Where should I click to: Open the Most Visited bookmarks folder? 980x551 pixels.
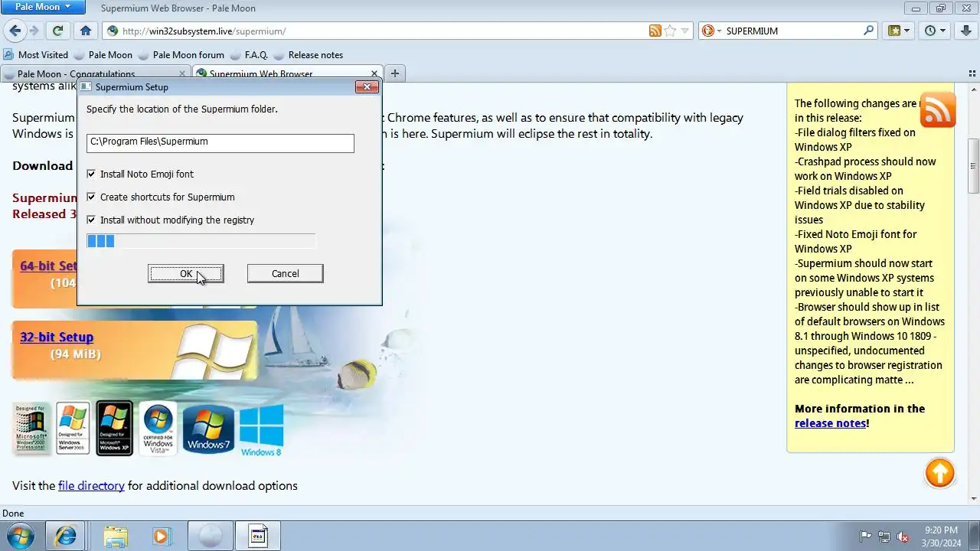[36, 55]
